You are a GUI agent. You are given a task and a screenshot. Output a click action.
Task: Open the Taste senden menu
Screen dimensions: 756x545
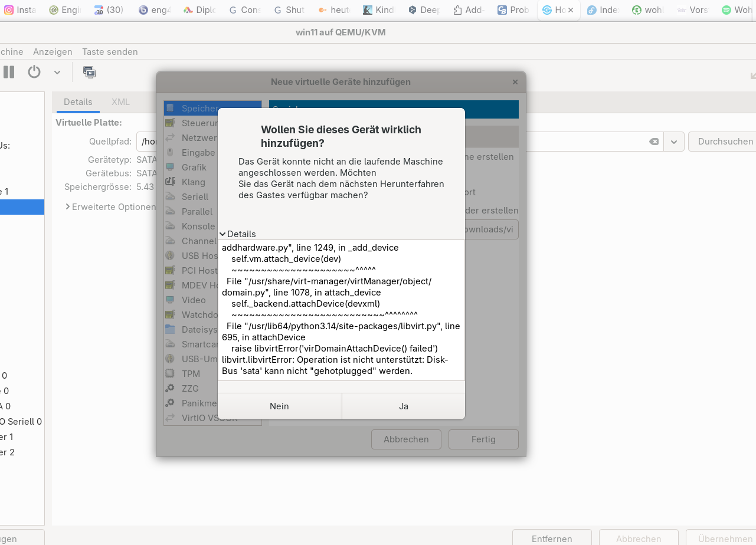pyautogui.click(x=110, y=52)
